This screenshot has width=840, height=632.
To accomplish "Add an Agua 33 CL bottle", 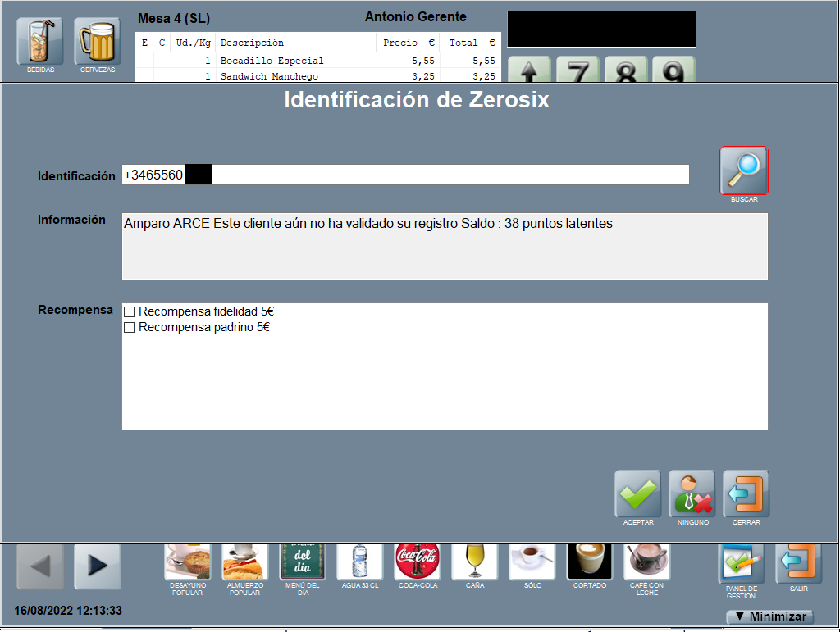I will (x=359, y=562).
